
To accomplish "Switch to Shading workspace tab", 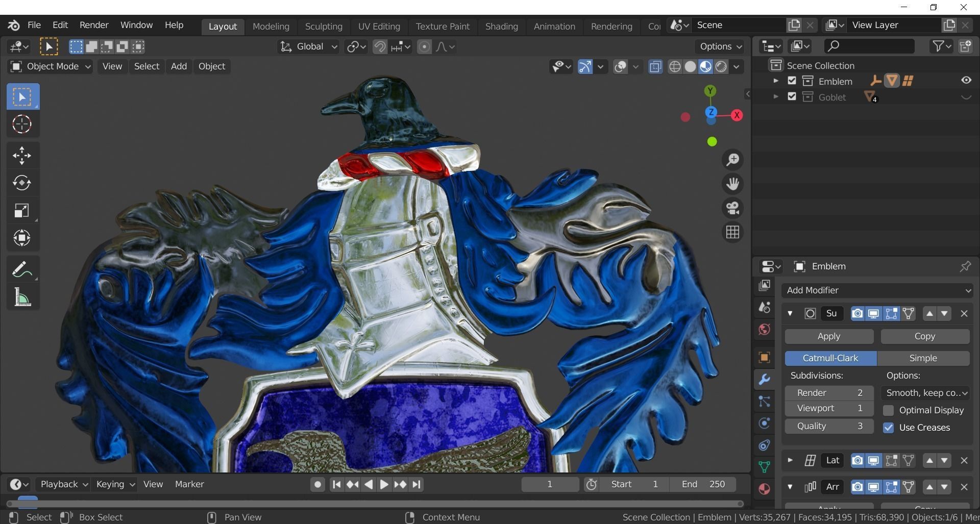I will click(x=501, y=27).
